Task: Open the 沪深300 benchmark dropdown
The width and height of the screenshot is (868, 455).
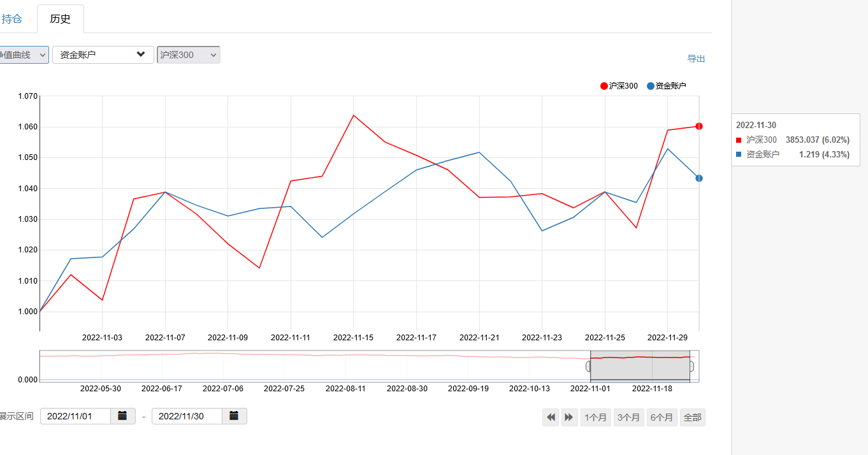Action: [188, 55]
